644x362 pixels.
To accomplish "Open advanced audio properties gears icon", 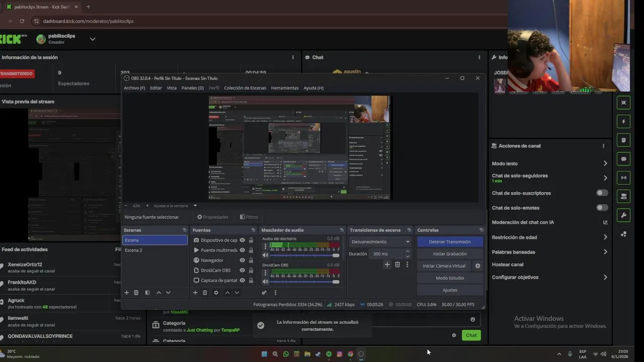I will tap(264, 293).
